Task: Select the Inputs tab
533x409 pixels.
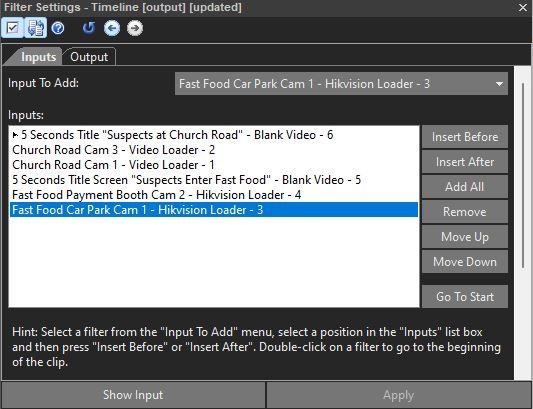Action: tap(38, 57)
